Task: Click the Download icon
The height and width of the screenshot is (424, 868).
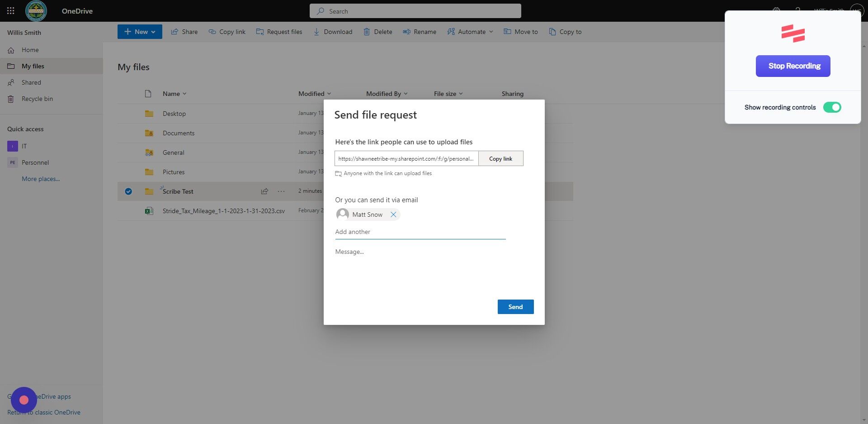Action: tap(316, 32)
